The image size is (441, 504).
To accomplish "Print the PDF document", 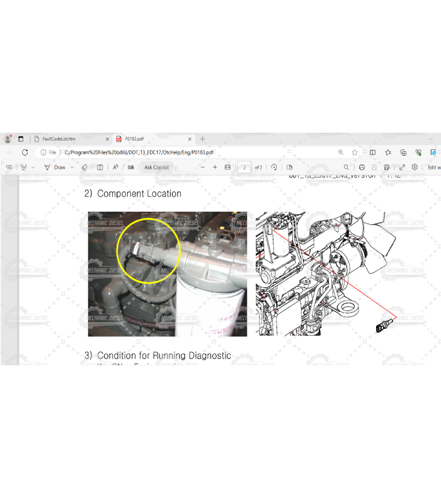I will click(x=362, y=168).
